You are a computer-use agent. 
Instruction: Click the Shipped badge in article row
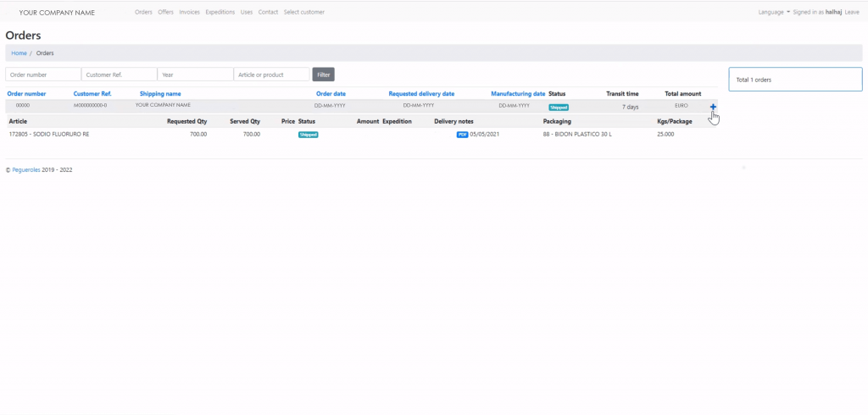tap(308, 135)
